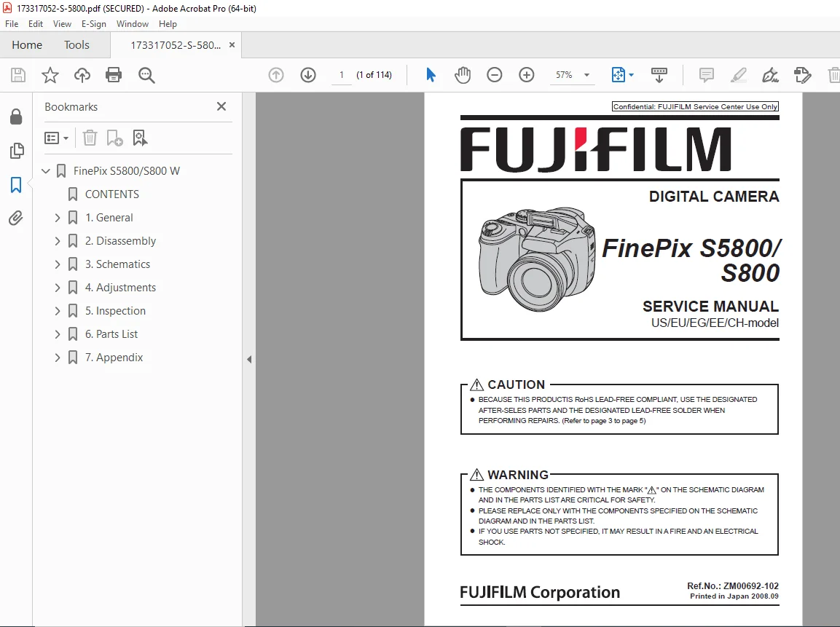The image size is (840, 627).
Task: Expand the 3. Schematics bookmark
Action: tap(58, 264)
